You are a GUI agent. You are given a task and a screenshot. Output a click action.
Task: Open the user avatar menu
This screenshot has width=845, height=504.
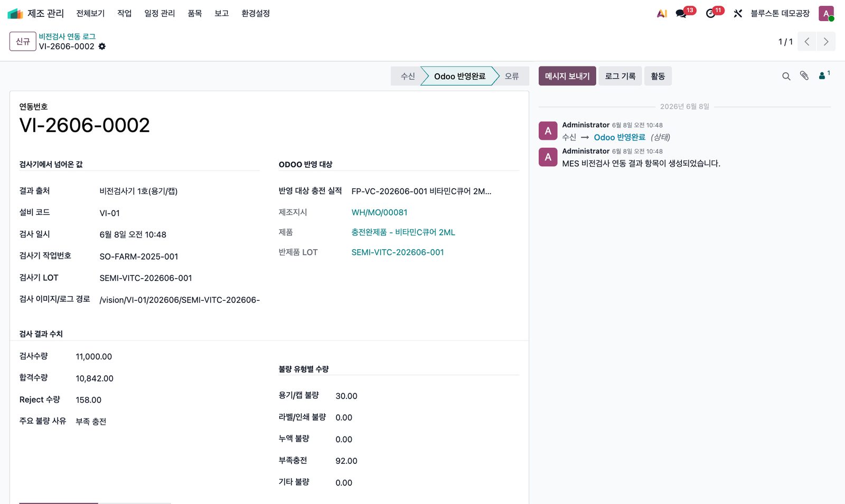pos(826,14)
